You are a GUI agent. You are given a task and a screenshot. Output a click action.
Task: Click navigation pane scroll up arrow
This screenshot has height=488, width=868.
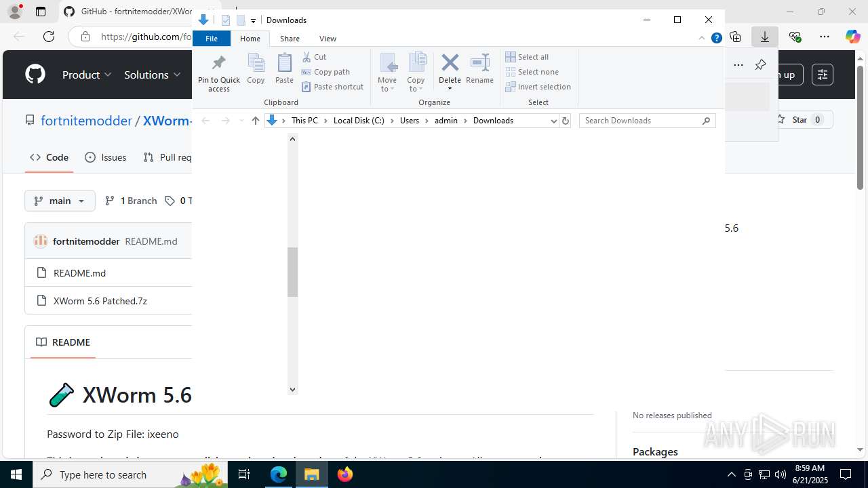[x=292, y=139]
